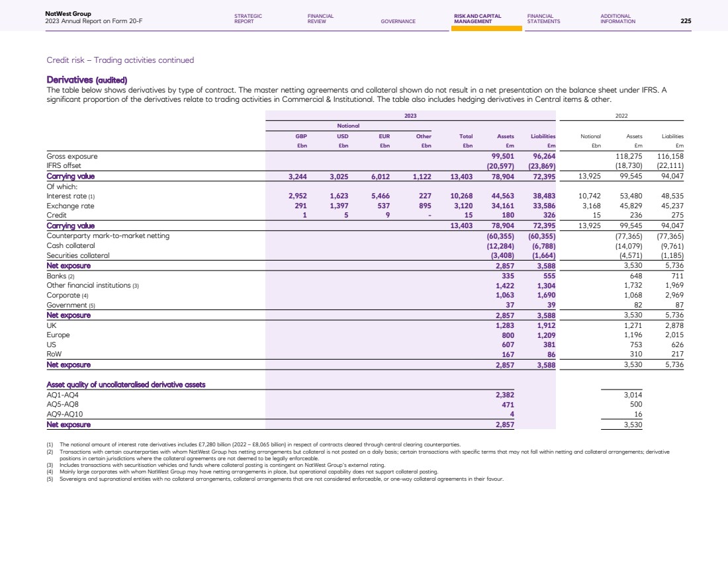The width and height of the screenshot is (728, 572).
Task: Click the page number 225
Action: coord(686,21)
